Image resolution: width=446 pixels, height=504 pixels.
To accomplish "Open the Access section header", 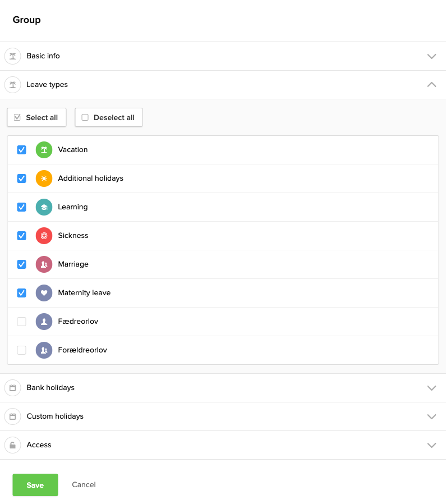I will pos(39,445).
